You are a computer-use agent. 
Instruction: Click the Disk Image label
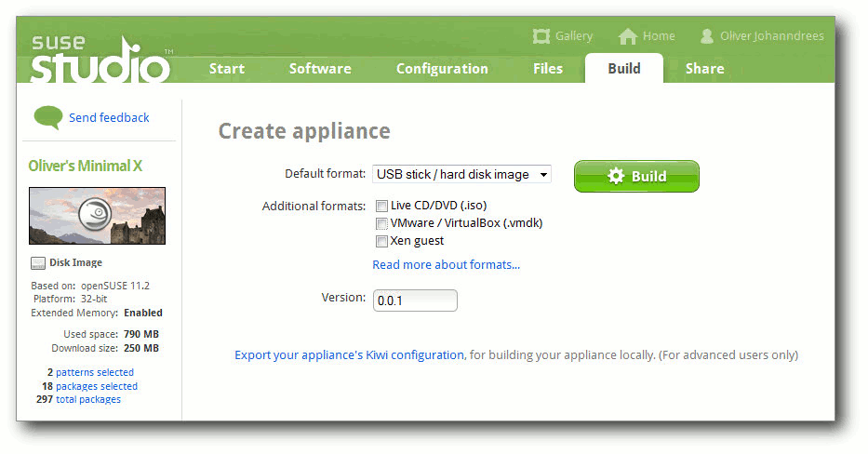76,262
